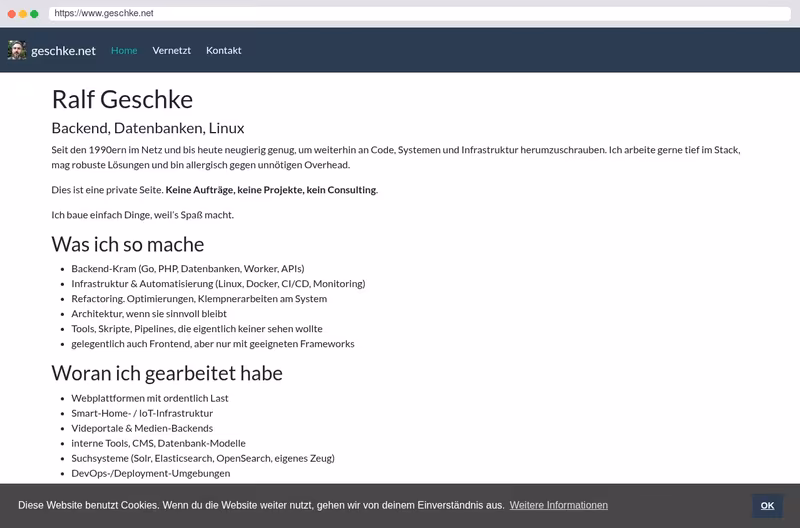Click the red close window dot
The image size is (800, 528).
click(x=12, y=14)
